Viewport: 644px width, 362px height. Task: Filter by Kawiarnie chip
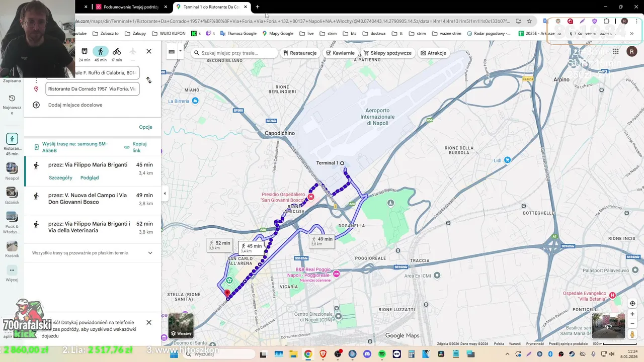pyautogui.click(x=340, y=53)
